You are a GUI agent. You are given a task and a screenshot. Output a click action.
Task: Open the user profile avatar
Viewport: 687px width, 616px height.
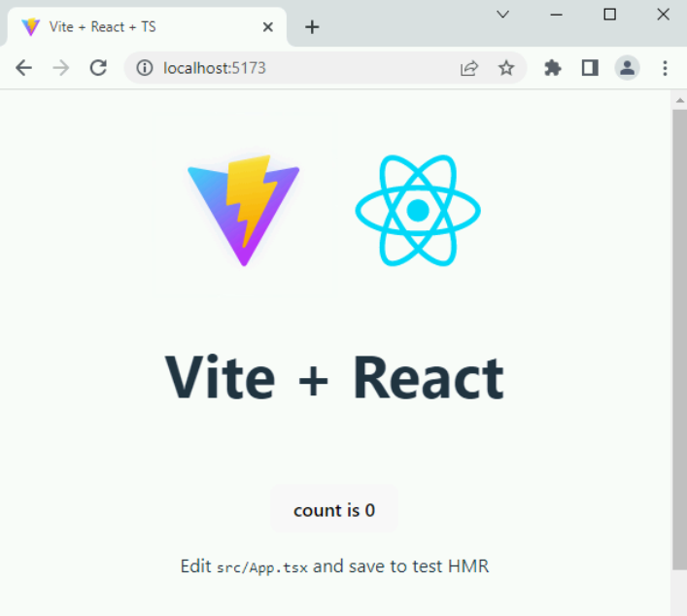pos(627,68)
